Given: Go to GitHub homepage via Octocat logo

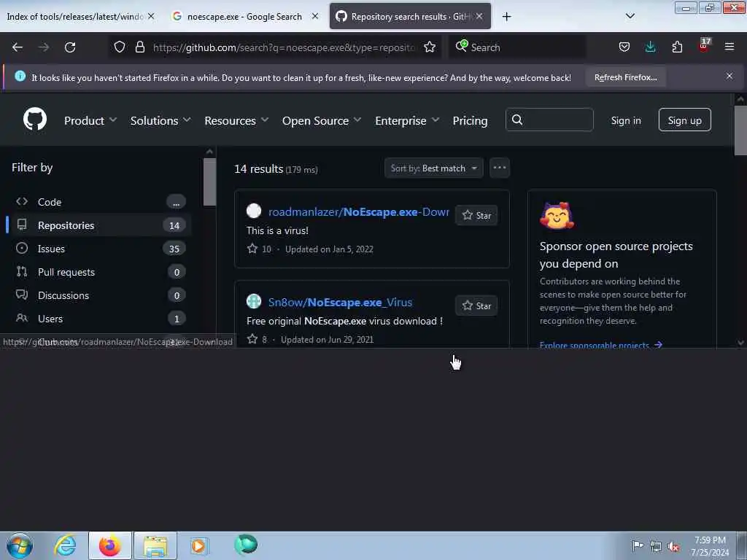Looking at the screenshot, I should (35, 119).
